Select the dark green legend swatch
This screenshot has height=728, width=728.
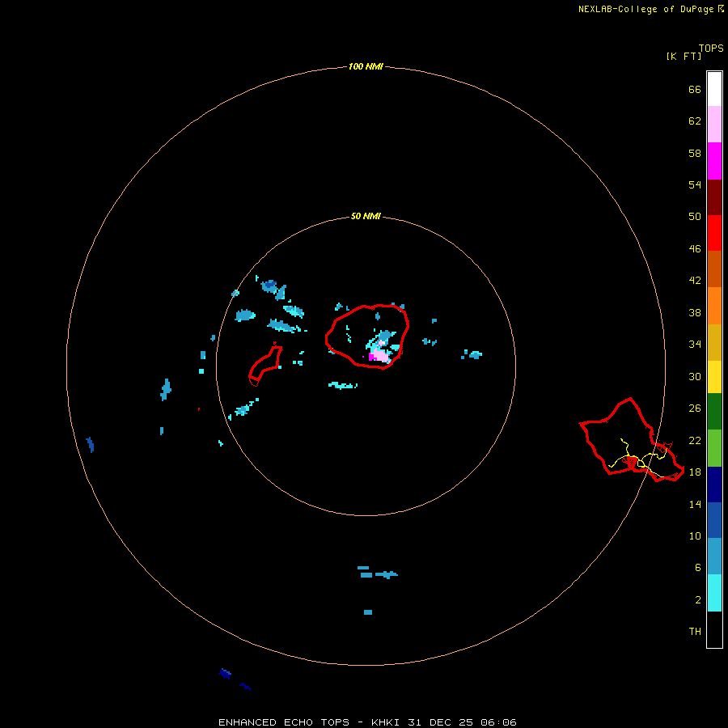click(x=714, y=412)
